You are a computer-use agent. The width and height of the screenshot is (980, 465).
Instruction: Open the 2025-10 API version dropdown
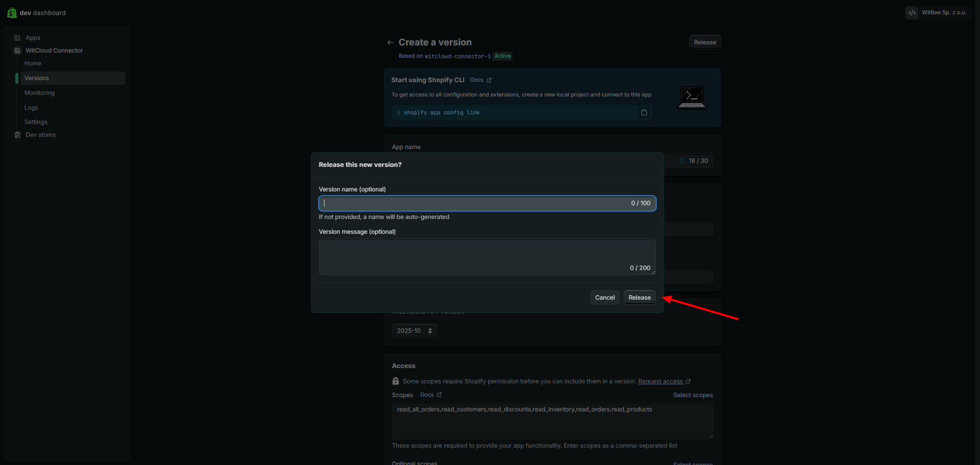[414, 331]
